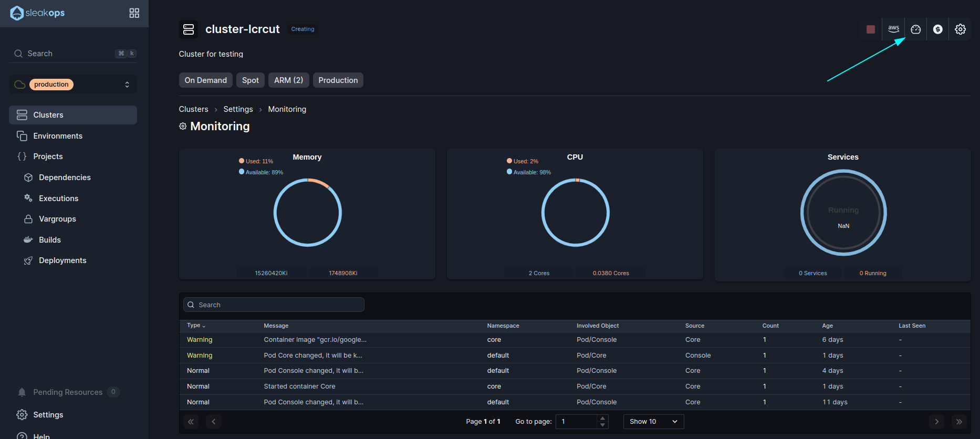The width and height of the screenshot is (980, 439).
Task: Click the Dependencies cube icon
Action: (28, 177)
